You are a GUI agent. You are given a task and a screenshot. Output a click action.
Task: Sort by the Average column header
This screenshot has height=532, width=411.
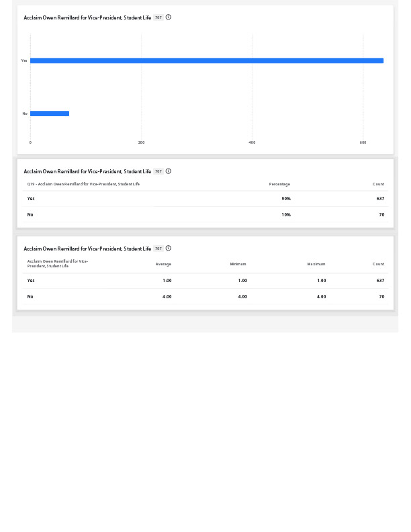[x=163, y=264]
